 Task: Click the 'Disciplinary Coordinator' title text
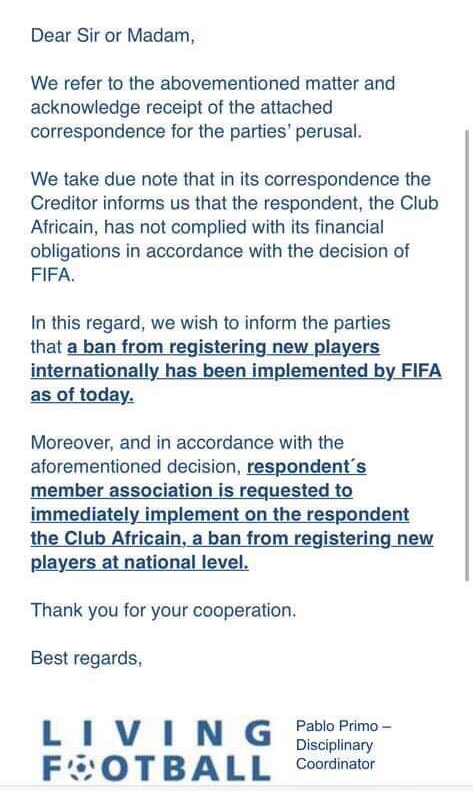pos(335,754)
